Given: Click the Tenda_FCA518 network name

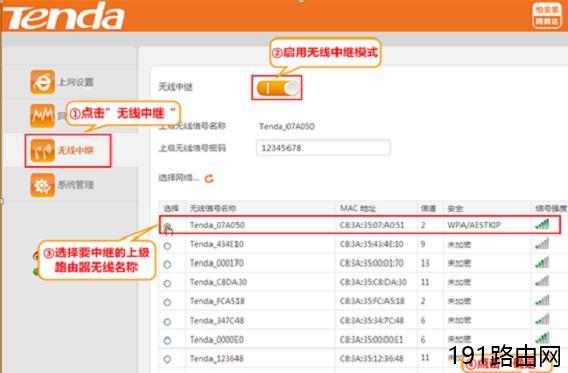Looking at the screenshot, I should (x=217, y=301).
